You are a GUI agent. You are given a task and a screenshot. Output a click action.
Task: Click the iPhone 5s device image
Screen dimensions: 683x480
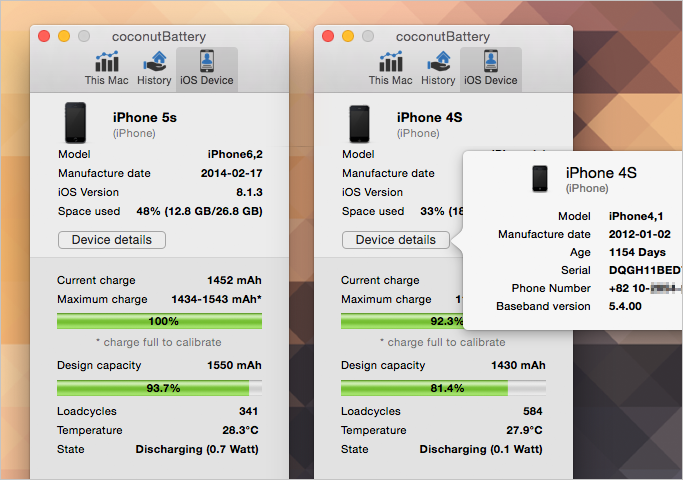click(x=75, y=123)
